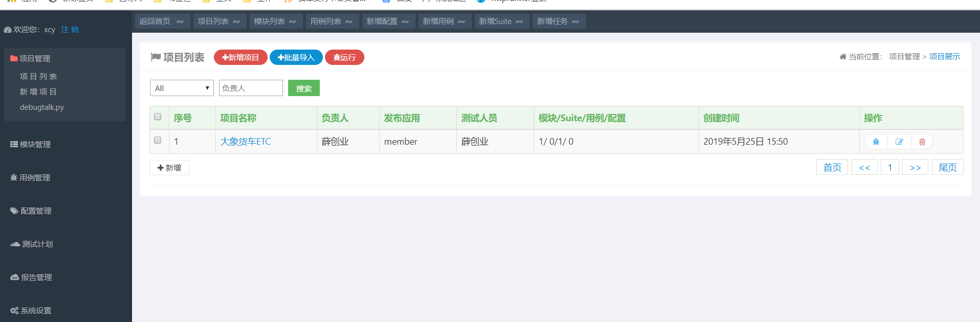
Task: Click the 注销 logout link
Action: click(x=70, y=30)
